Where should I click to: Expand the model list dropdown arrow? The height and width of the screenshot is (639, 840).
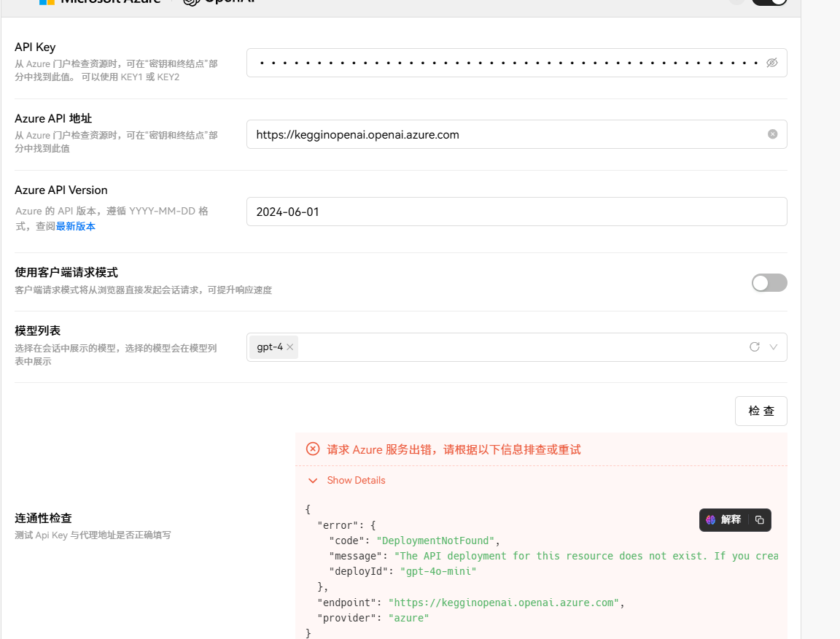click(x=773, y=346)
